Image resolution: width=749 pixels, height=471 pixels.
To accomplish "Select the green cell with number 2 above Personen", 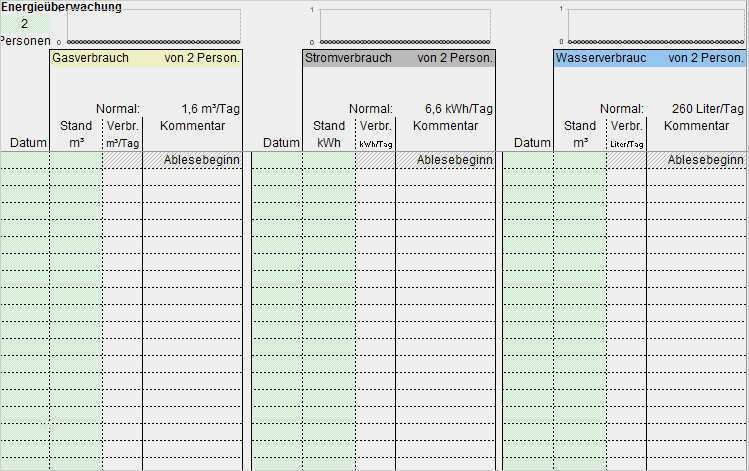I will pos(24,23).
